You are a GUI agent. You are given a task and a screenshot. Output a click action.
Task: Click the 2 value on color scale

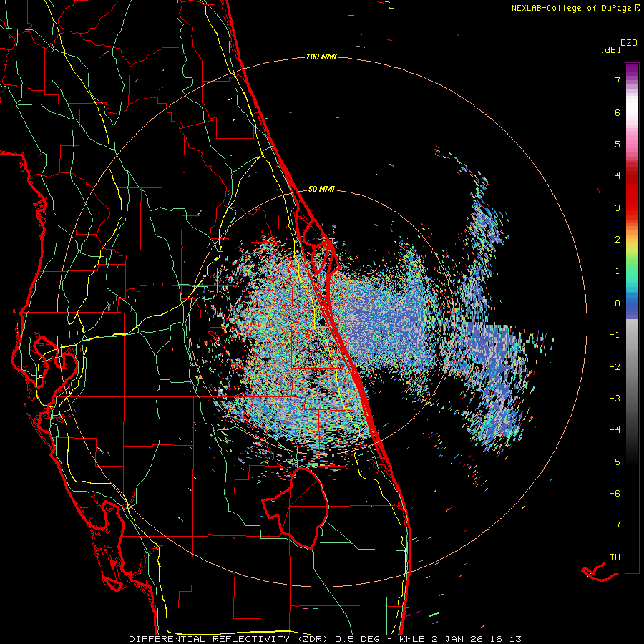[618, 240]
